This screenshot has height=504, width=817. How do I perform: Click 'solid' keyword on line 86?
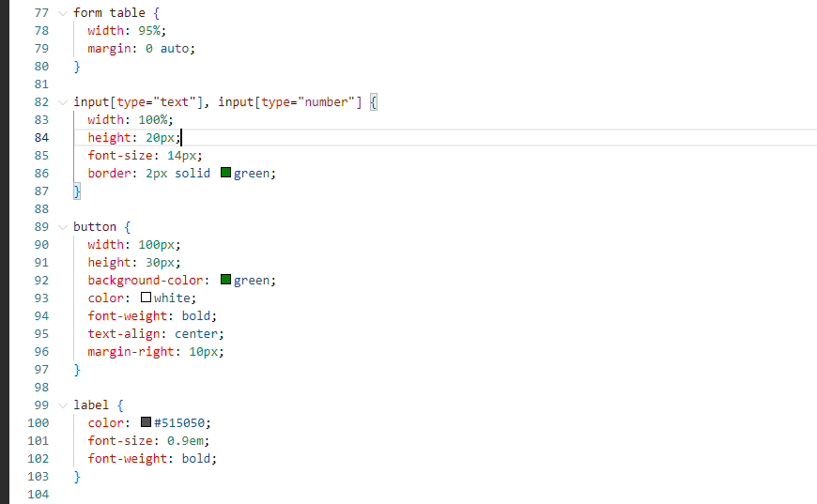click(193, 174)
